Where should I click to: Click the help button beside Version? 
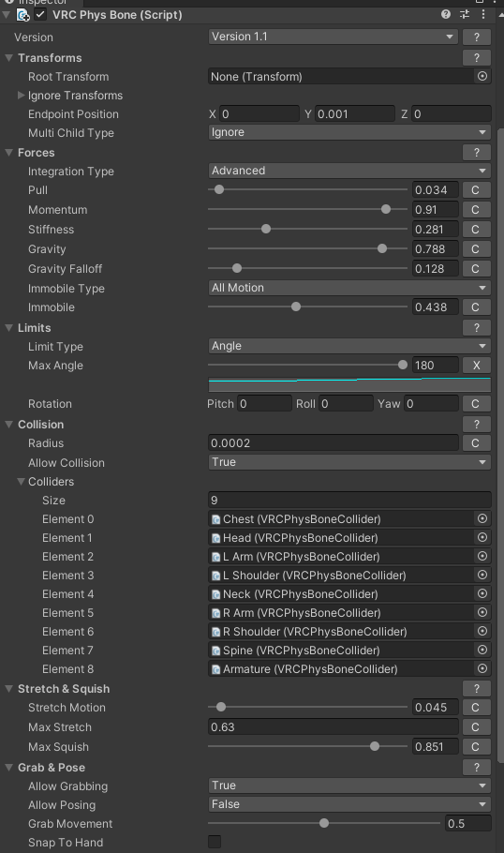(477, 37)
